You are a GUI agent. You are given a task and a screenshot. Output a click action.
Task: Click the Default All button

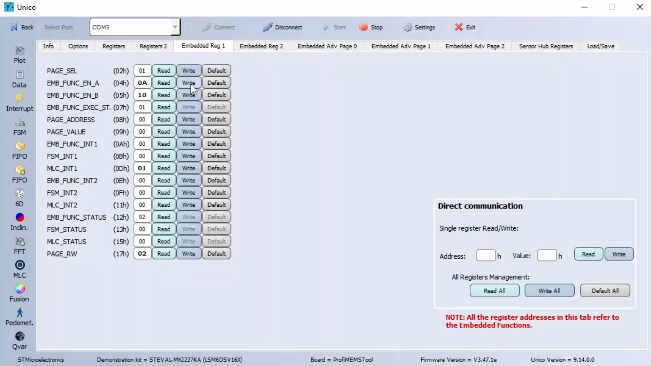(x=605, y=291)
